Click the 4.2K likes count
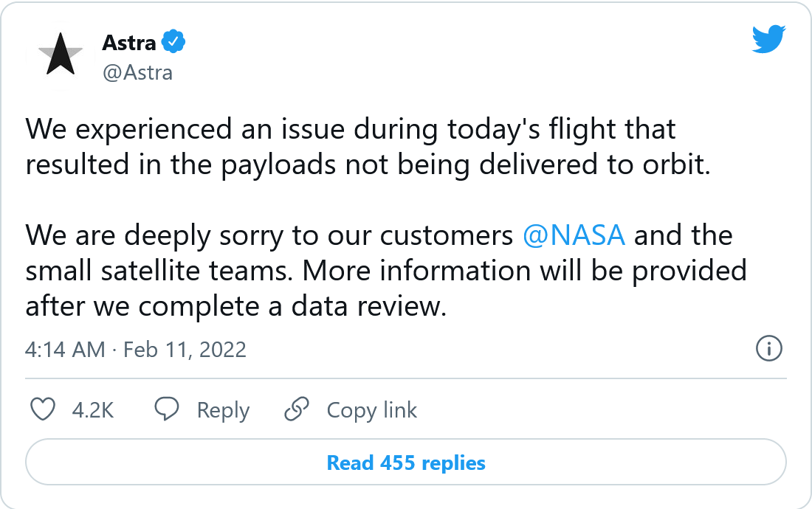This screenshot has height=509, width=812. [93, 410]
